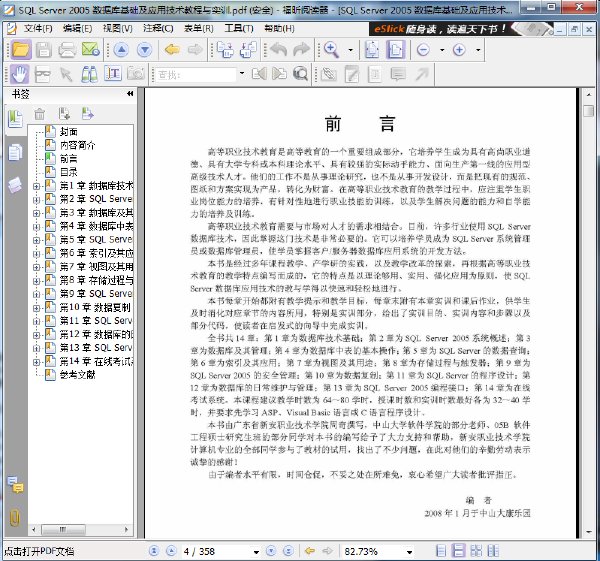Screen dimensions: 600x561
Task: Select the Hand tool
Action: tap(20, 74)
